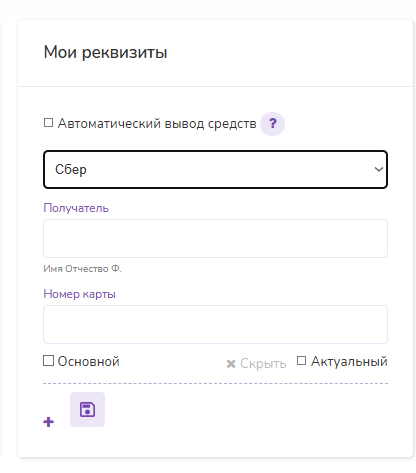Click the purple question mark help icon
Viewport: 416px width, 473px height.
tap(272, 124)
